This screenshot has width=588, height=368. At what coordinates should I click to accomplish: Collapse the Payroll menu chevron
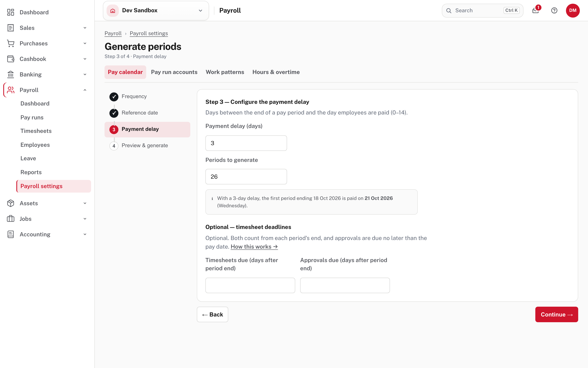coord(85,90)
